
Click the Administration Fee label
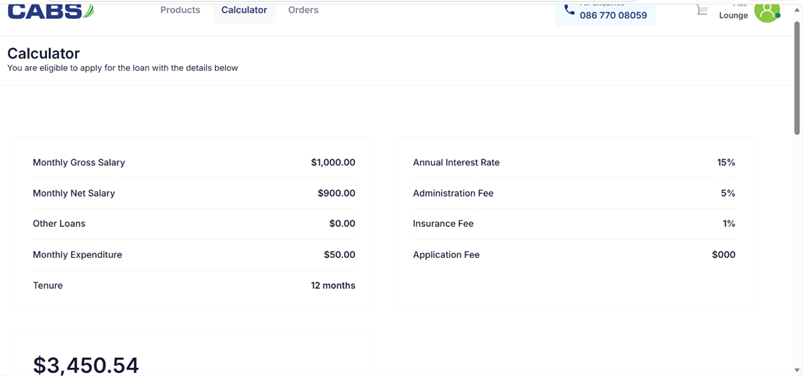[453, 193]
